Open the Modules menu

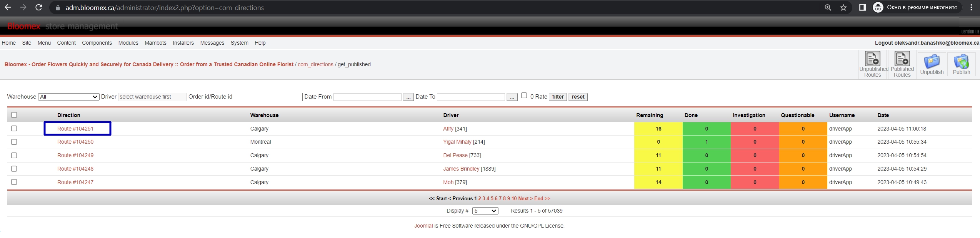click(128, 43)
